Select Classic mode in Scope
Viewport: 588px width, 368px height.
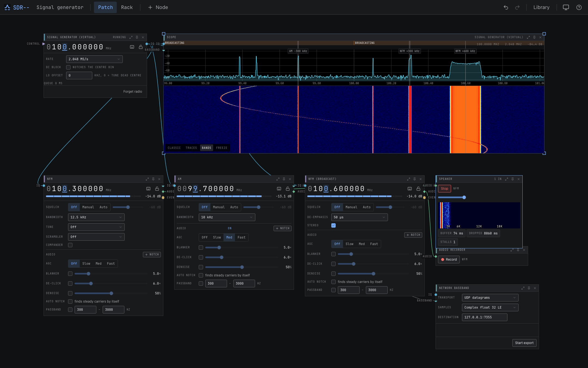(174, 148)
